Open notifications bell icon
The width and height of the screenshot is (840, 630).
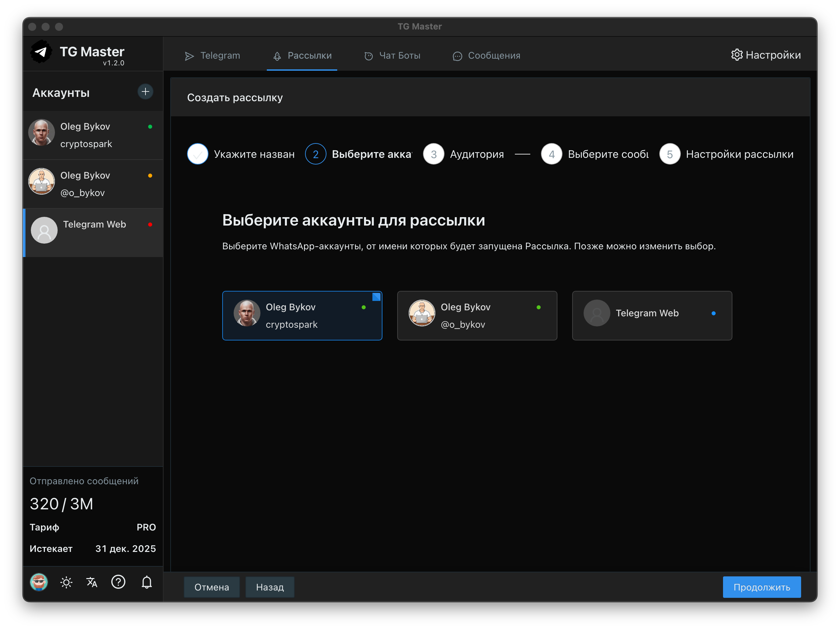pyautogui.click(x=146, y=582)
